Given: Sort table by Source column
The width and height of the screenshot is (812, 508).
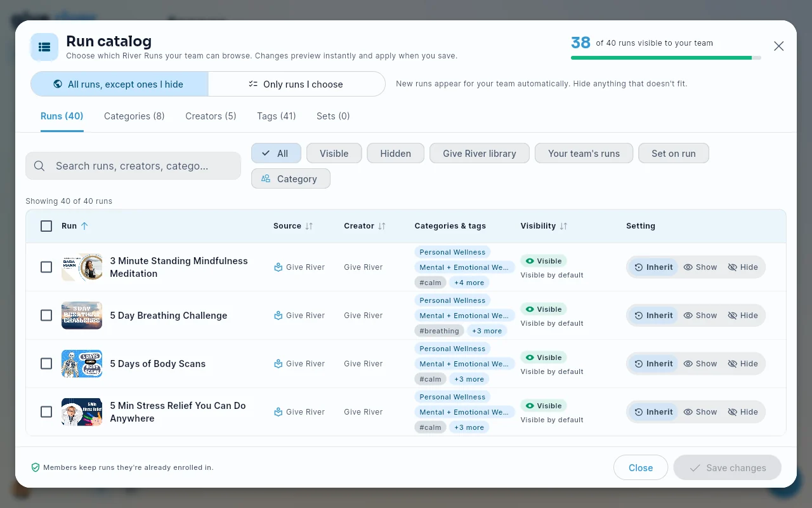Looking at the screenshot, I should [x=293, y=226].
